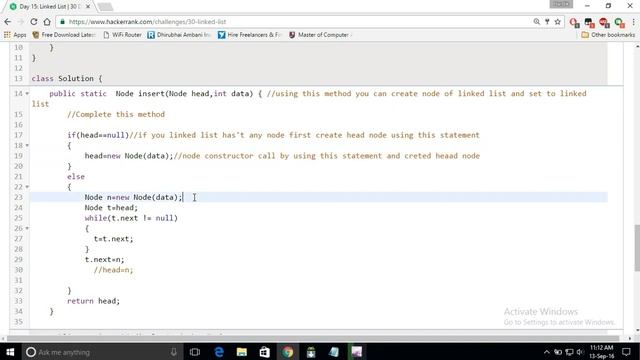Open the Windows Store from the taskbar

pyautogui.click(x=264, y=352)
